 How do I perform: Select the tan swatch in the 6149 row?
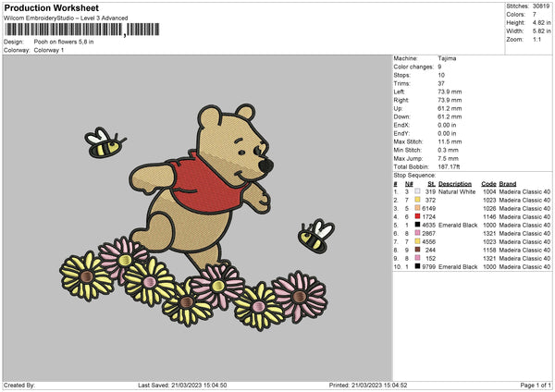point(417,208)
